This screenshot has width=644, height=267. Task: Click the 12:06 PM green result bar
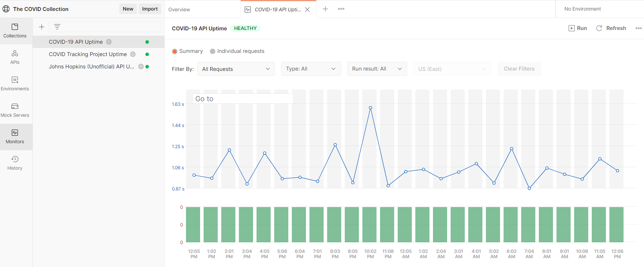[616, 224]
